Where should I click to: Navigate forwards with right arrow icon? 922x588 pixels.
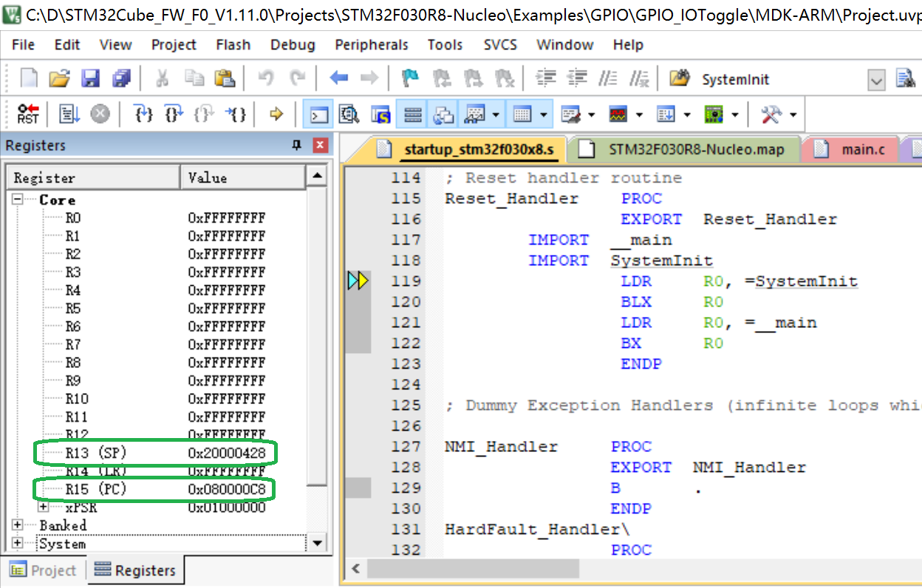(x=369, y=78)
